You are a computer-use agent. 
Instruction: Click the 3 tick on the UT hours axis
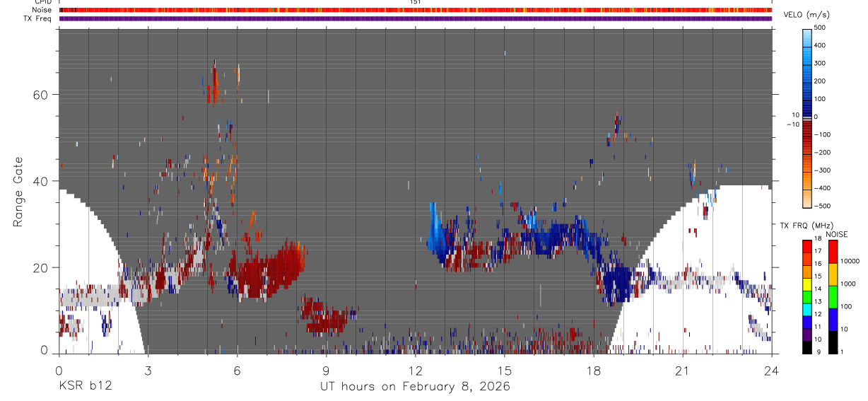[x=148, y=370]
